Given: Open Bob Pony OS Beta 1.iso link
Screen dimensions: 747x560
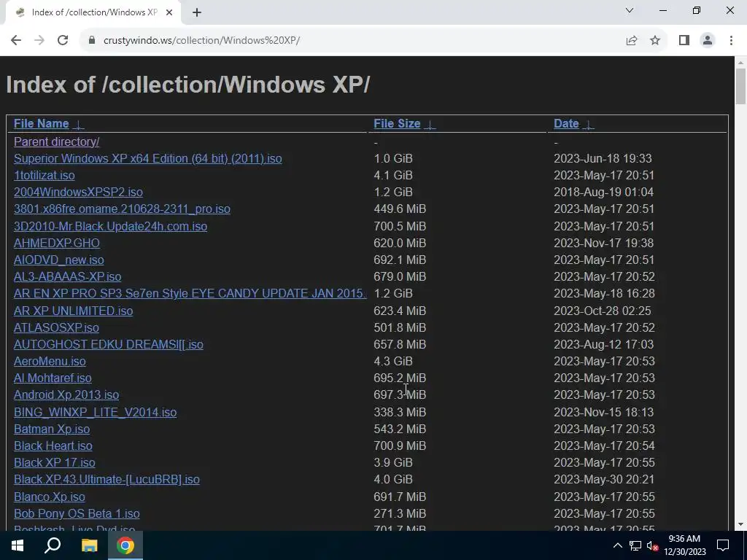Looking at the screenshot, I should click(77, 513).
